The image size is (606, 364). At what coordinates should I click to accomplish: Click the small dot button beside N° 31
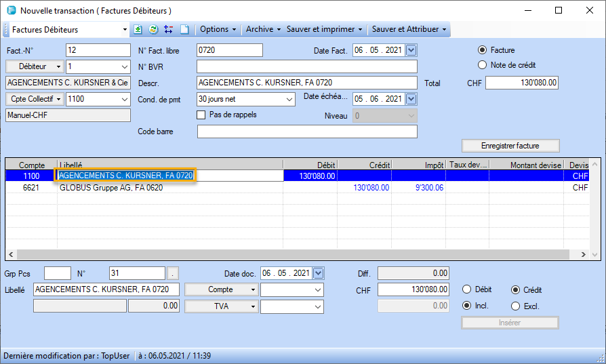[174, 273]
